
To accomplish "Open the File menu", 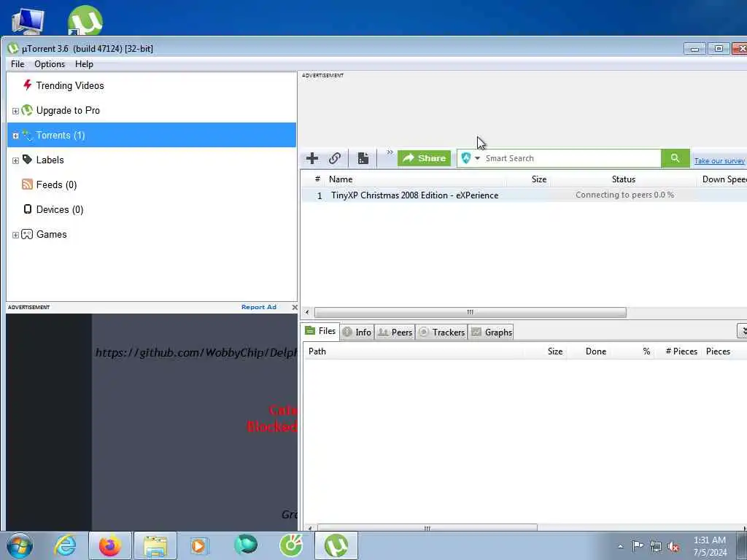I will click(18, 64).
